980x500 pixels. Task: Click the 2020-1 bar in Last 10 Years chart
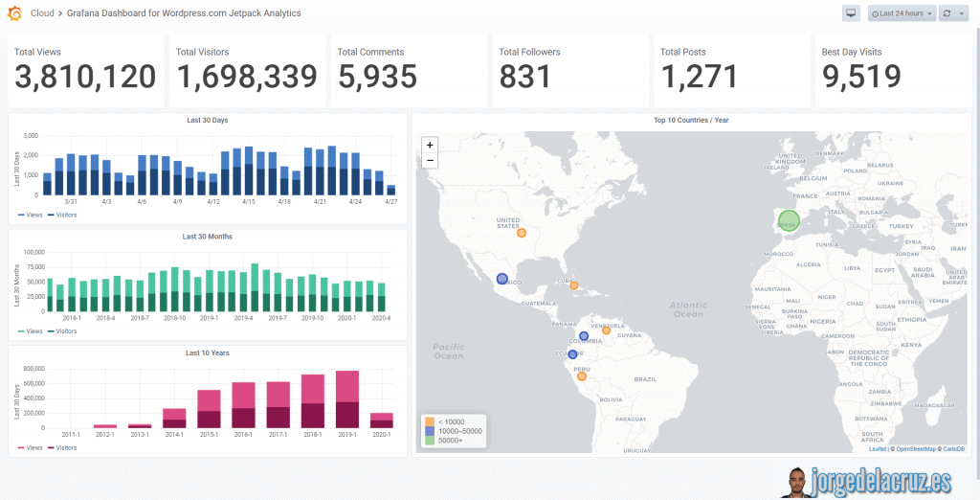click(381, 420)
